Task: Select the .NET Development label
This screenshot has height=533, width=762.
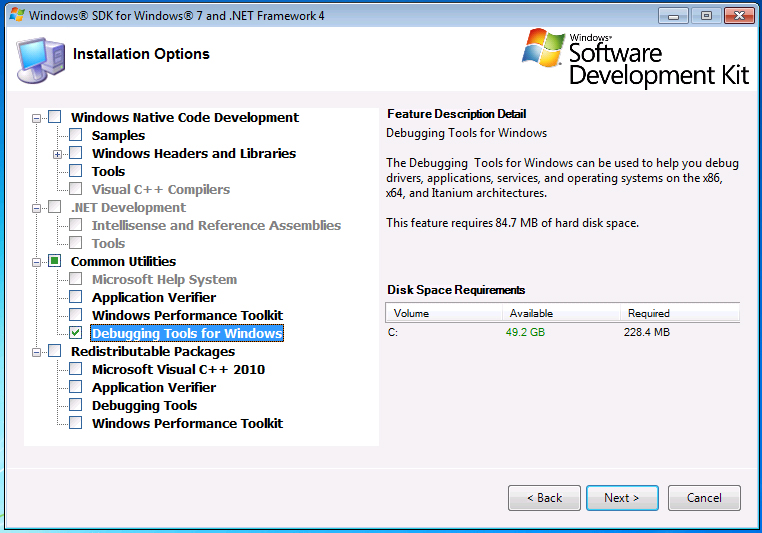Action: (x=128, y=207)
